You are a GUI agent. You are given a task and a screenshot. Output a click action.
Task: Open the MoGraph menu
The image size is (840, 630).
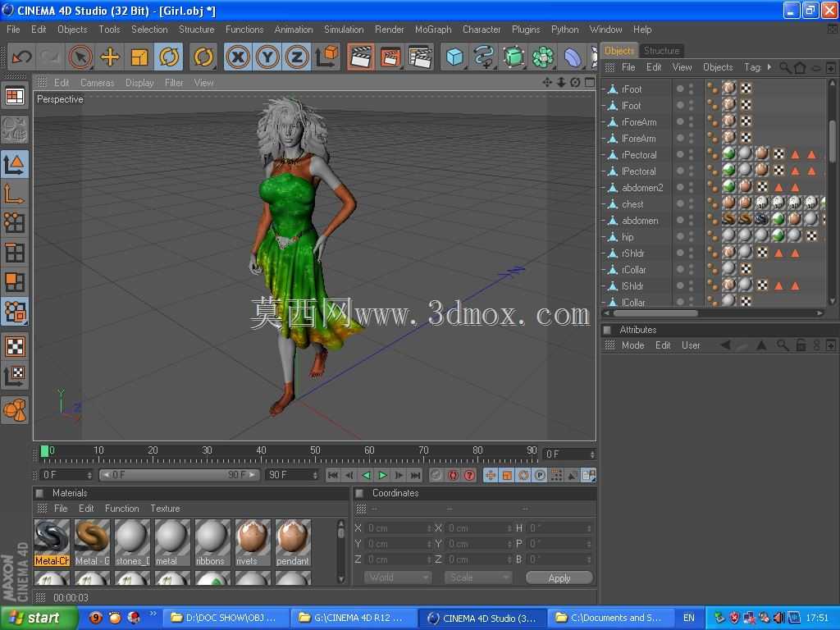(433, 30)
